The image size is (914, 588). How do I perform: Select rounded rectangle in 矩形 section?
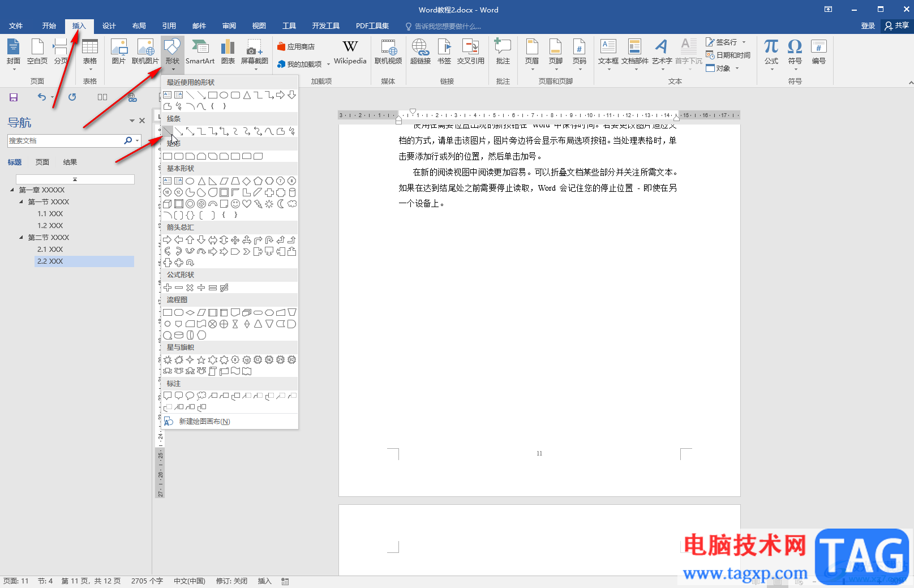(179, 156)
